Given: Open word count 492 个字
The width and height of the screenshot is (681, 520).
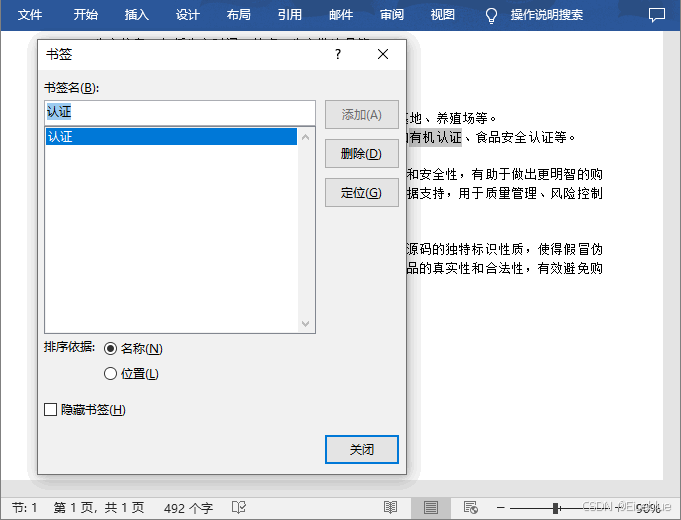Looking at the screenshot, I should [x=188, y=507].
